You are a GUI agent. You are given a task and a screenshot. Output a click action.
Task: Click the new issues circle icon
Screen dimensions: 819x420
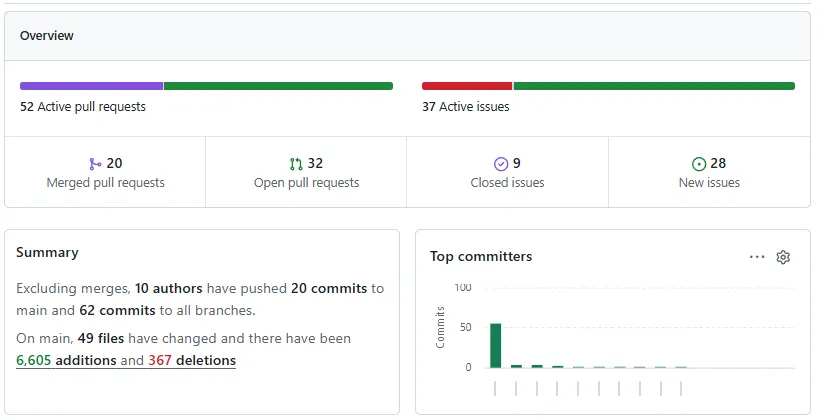pyautogui.click(x=699, y=165)
